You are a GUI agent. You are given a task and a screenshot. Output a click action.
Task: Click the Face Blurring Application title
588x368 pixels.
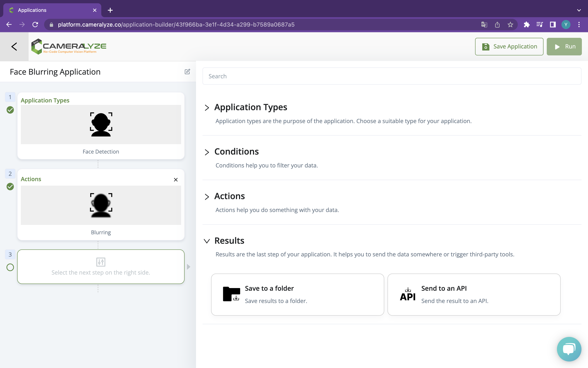click(x=55, y=72)
